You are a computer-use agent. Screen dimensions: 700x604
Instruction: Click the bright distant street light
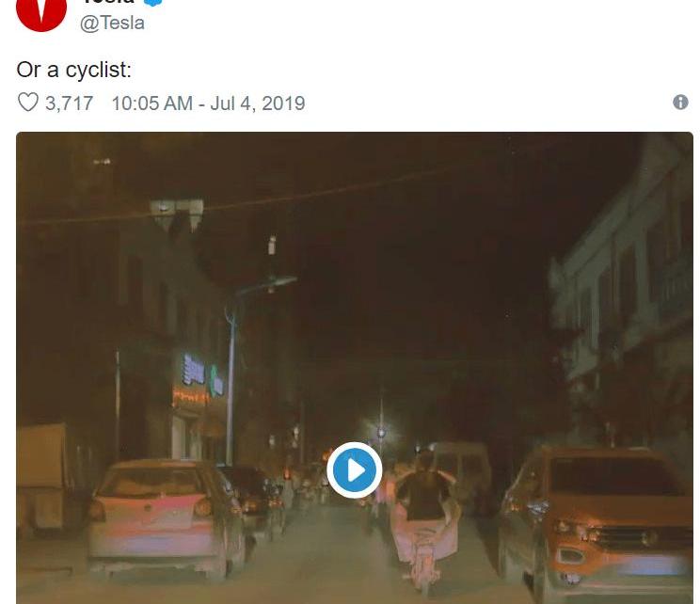coord(381,433)
